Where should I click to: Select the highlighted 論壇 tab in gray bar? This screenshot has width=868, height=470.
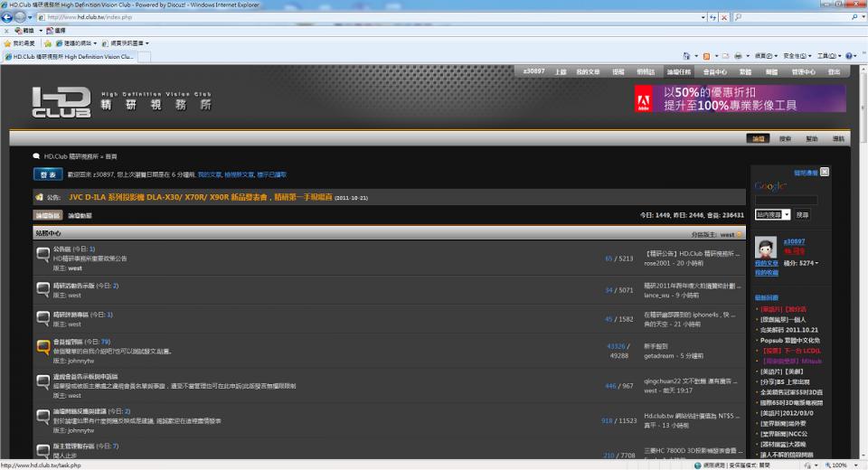(758, 138)
